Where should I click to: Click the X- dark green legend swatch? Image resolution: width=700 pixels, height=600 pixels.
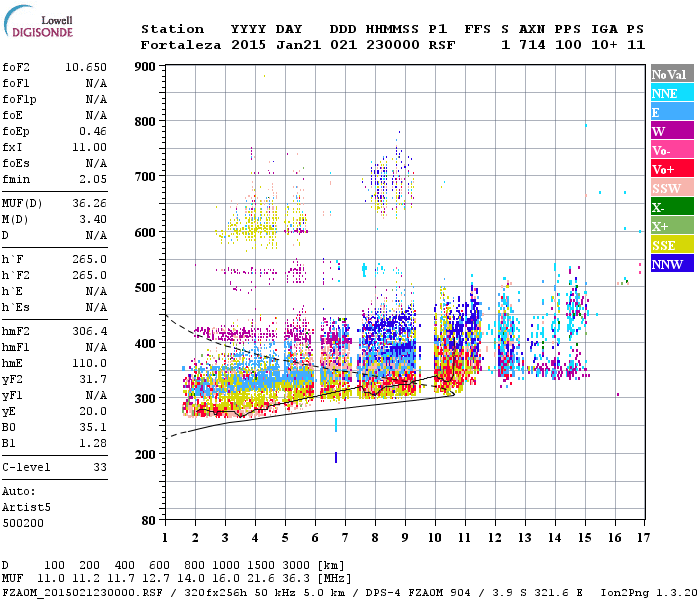672,207
